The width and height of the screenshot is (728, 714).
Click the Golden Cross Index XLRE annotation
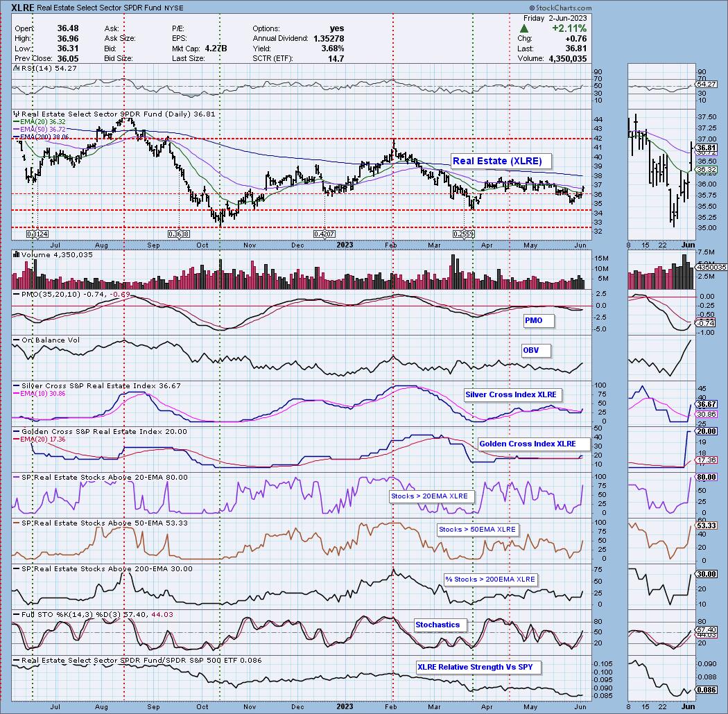(533, 444)
